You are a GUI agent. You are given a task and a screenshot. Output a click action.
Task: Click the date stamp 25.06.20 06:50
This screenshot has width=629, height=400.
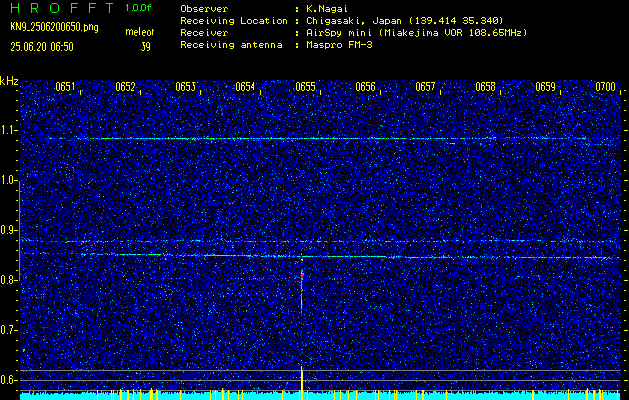pyautogui.click(x=42, y=47)
